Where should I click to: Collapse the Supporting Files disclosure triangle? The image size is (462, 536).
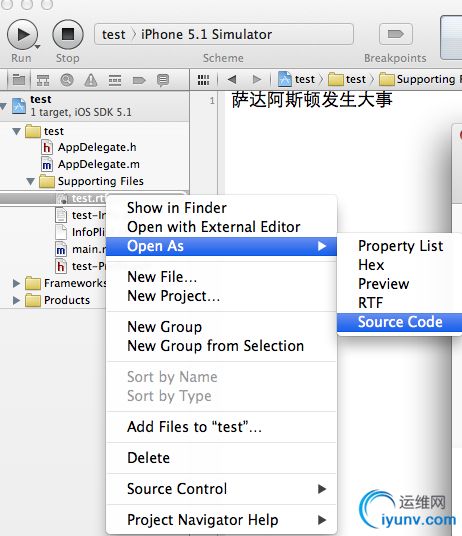point(30,181)
